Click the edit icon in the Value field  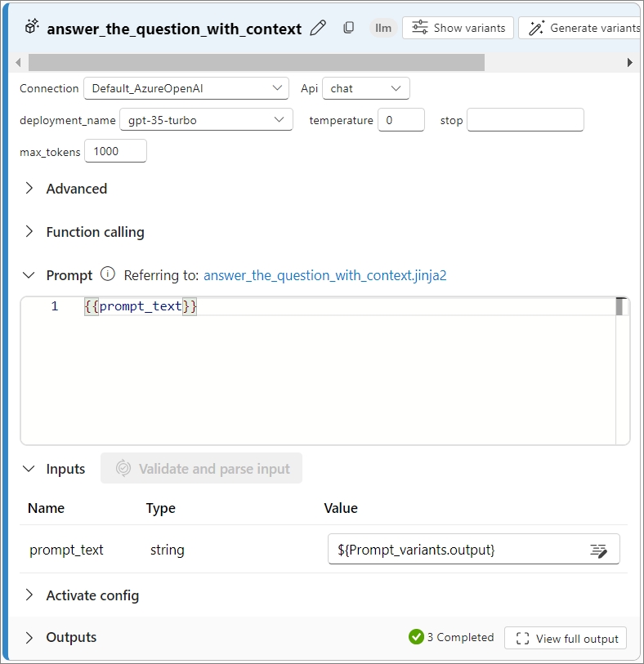point(599,550)
